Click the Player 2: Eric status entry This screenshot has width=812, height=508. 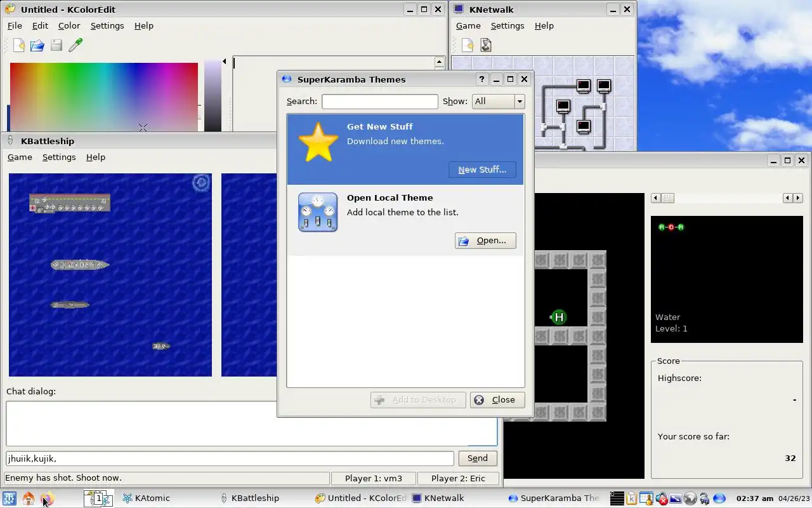(458, 479)
